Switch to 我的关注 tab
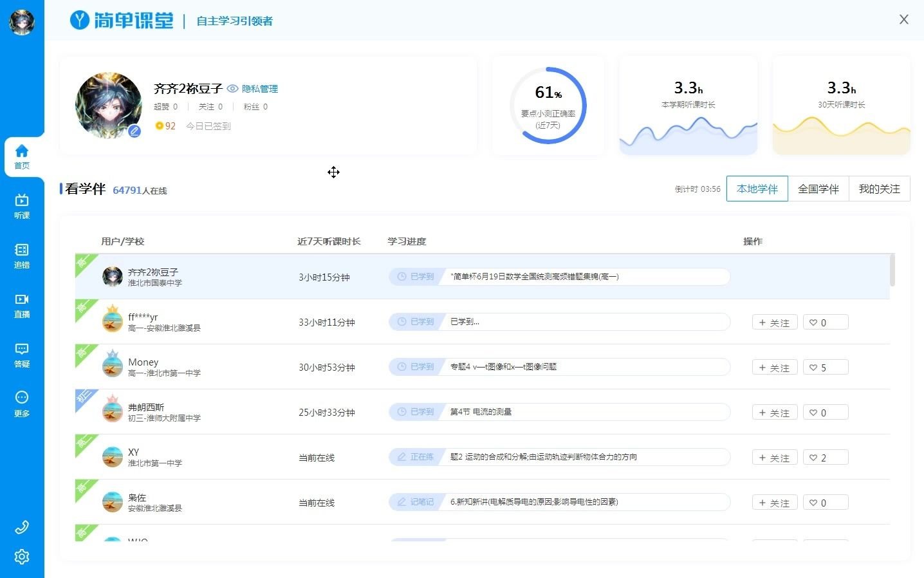This screenshot has height=578, width=924. pyautogui.click(x=880, y=189)
